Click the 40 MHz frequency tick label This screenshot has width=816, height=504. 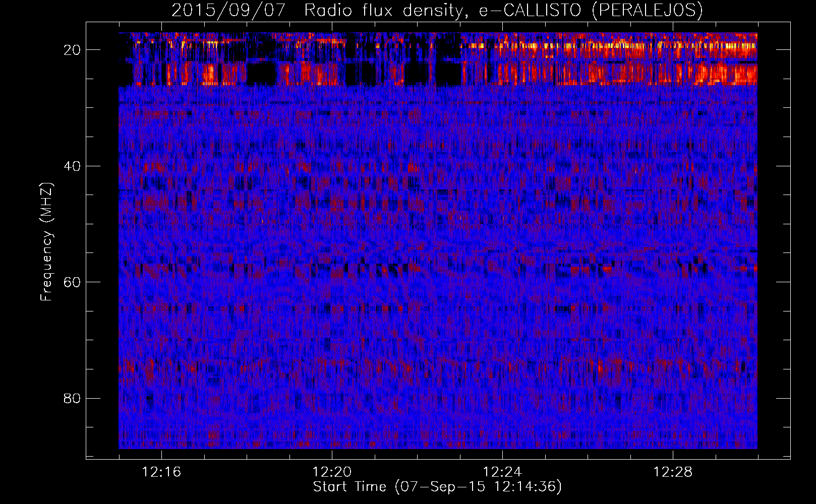(72, 166)
